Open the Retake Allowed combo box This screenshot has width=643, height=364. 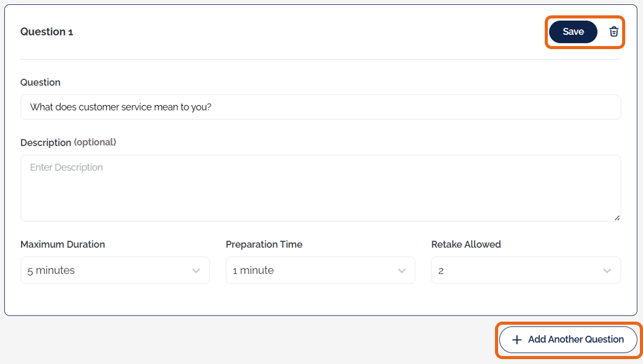point(525,270)
